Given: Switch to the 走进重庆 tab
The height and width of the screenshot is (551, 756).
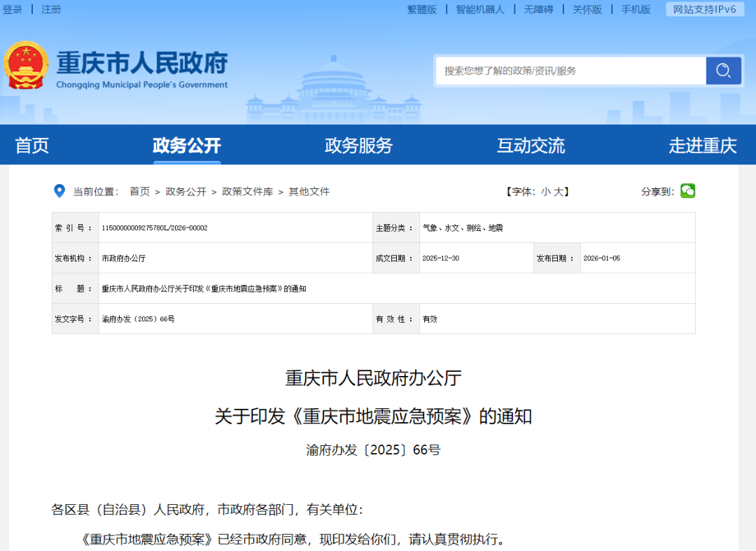Looking at the screenshot, I should point(703,145).
